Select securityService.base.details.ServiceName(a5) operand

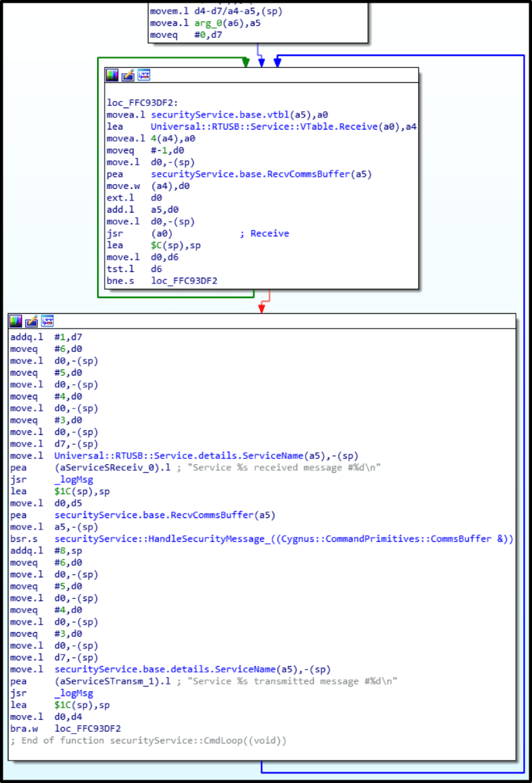click(x=176, y=670)
